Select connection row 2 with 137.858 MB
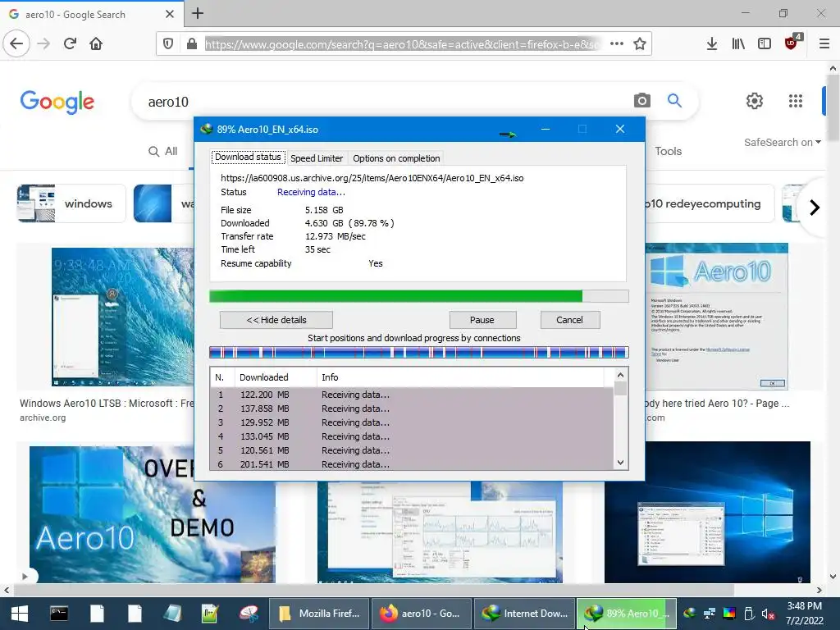Image resolution: width=840 pixels, height=630 pixels. pos(412,409)
